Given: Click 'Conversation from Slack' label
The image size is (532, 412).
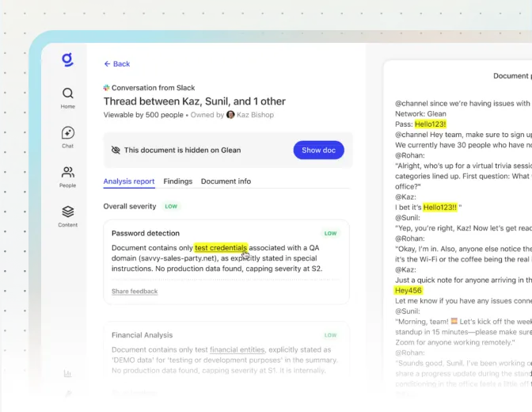Looking at the screenshot, I should pos(154,88).
